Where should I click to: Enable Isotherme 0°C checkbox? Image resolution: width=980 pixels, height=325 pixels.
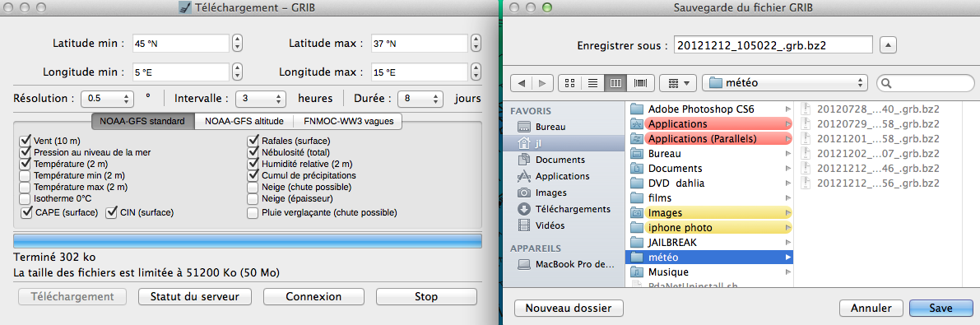tap(25, 199)
